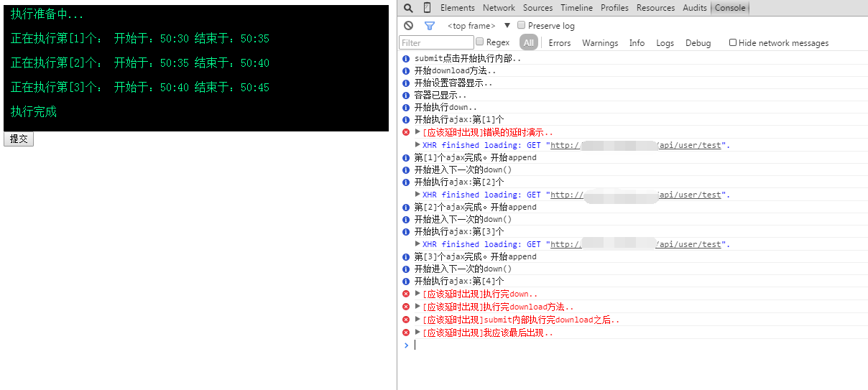Open the Resources tab
The image size is (868, 390).
(655, 8)
